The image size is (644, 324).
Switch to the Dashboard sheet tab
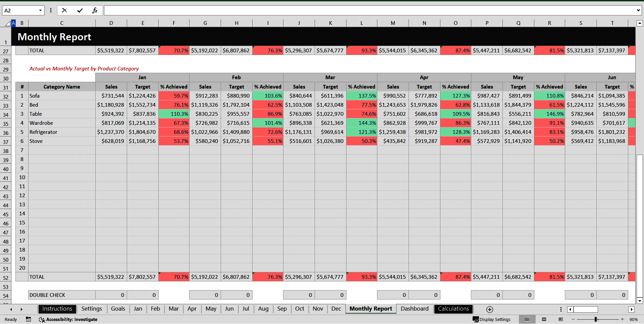tap(415, 309)
